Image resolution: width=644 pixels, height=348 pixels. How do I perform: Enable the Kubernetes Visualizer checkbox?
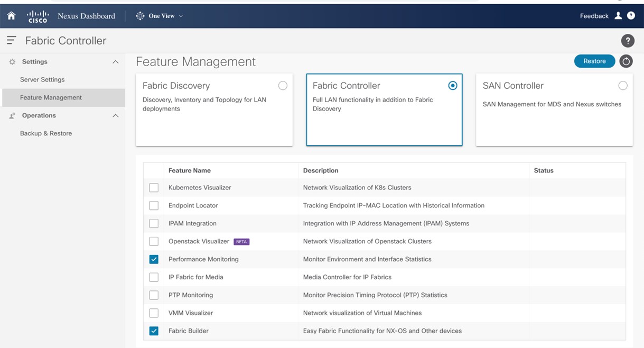(154, 188)
